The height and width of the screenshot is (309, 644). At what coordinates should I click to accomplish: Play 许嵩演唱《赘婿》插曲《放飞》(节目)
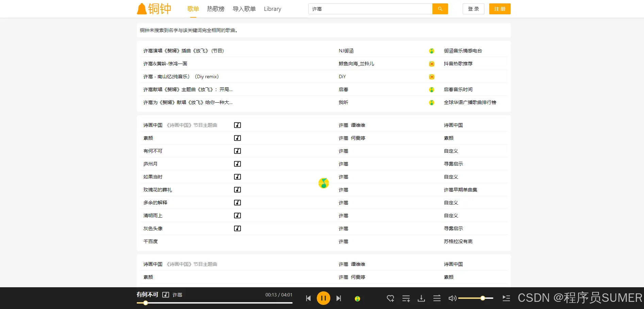click(x=183, y=51)
